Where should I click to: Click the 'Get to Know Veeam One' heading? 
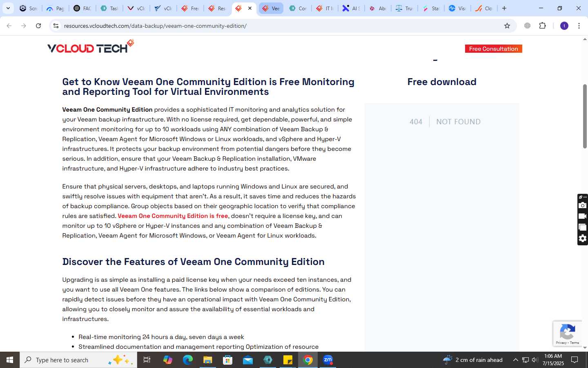(208, 87)
